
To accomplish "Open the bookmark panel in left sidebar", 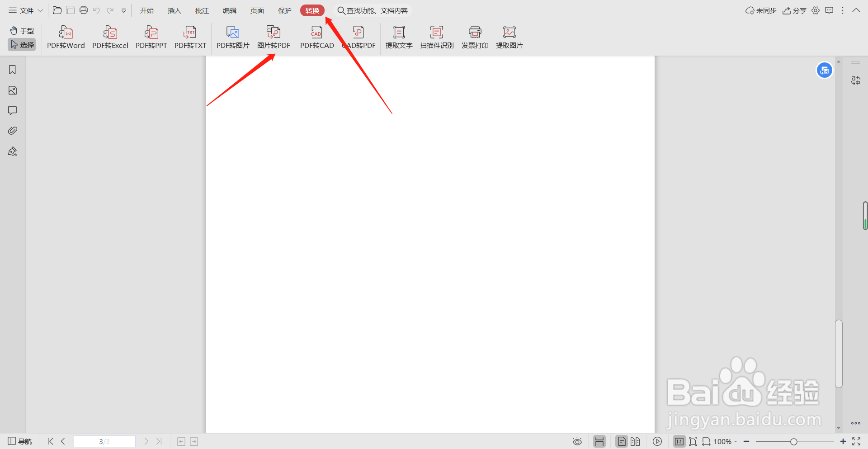I will pyautogui.click(x=13, y=70).
